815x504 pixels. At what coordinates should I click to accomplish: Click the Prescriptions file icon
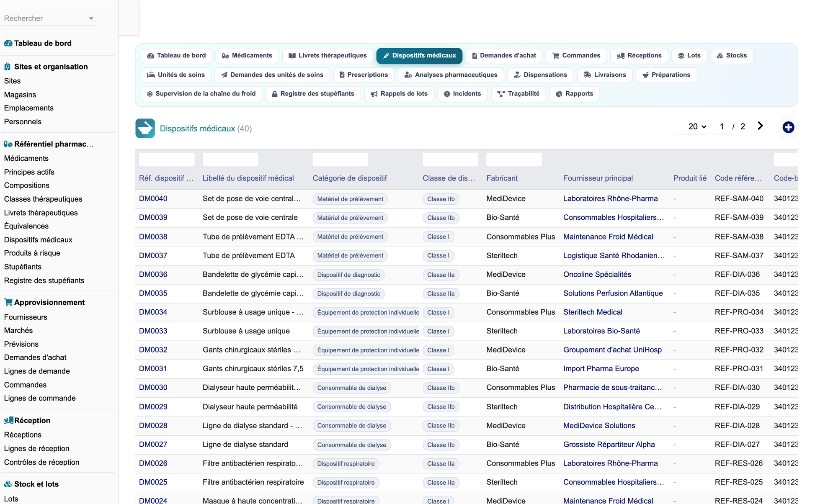coord(342,75)
